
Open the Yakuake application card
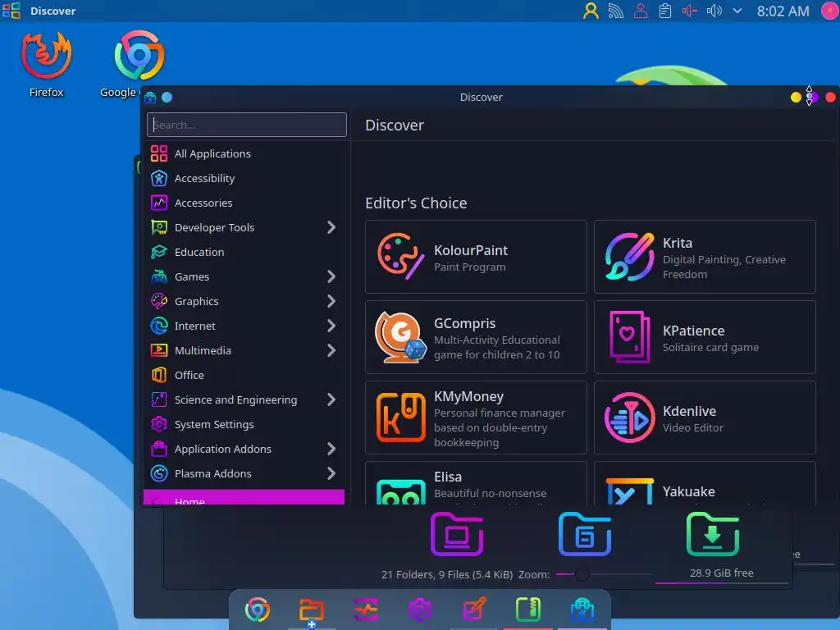pos(705,484)
